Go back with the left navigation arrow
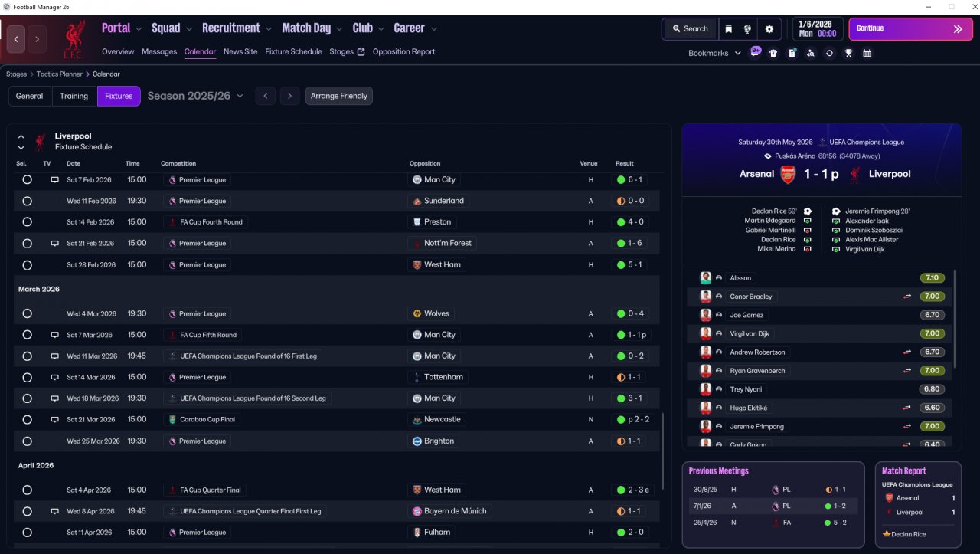The width and height of the screenshot is (980, 554). pyautogui.click(x=16, y=38)
